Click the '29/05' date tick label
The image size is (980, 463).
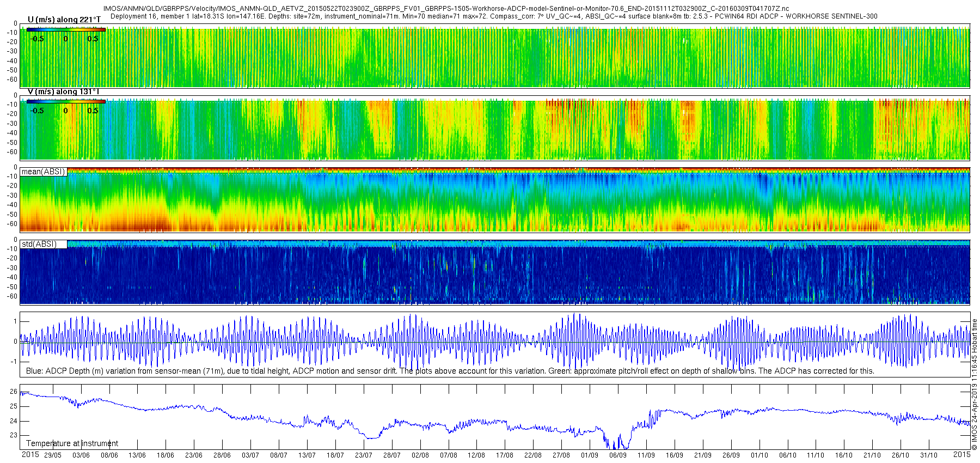pyautogui.click(x=53, y=455)
